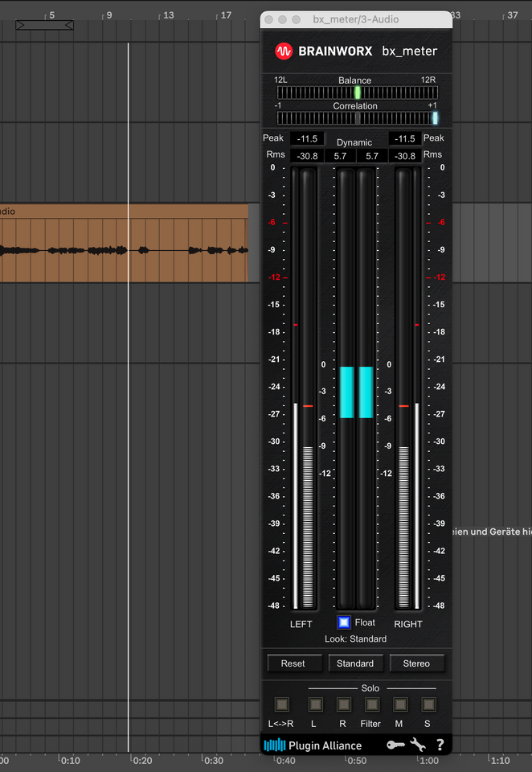Click bar 13 in the arrangement ruler

(168, 15)
